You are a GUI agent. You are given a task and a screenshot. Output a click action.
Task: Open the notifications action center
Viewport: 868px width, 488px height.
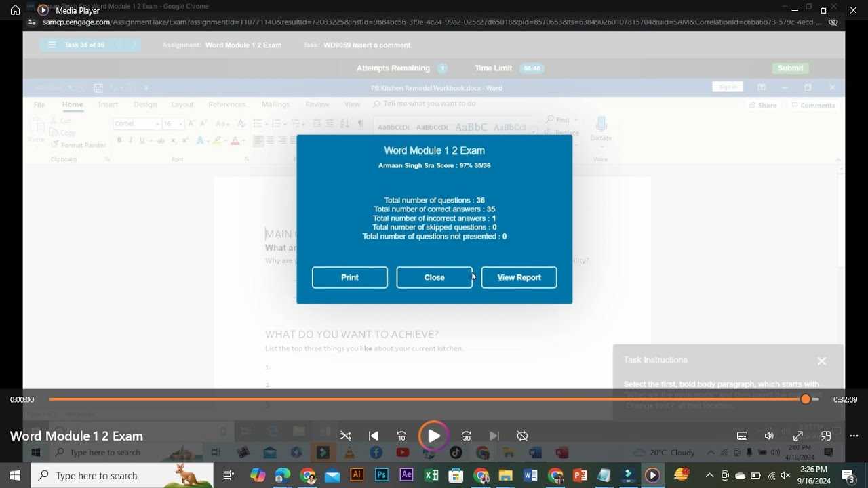[x=848, y=475]
